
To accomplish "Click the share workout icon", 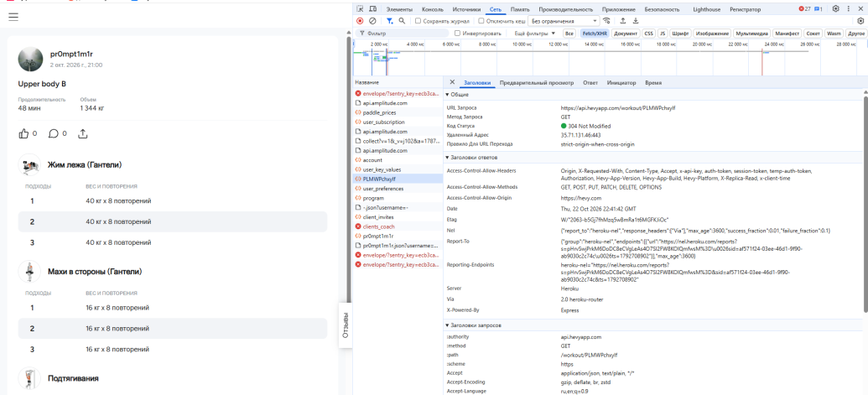I will coord(83,133).
